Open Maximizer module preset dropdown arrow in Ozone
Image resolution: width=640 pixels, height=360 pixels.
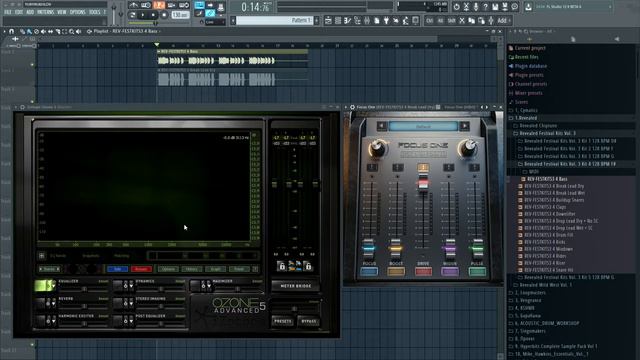tap(209, 286)
